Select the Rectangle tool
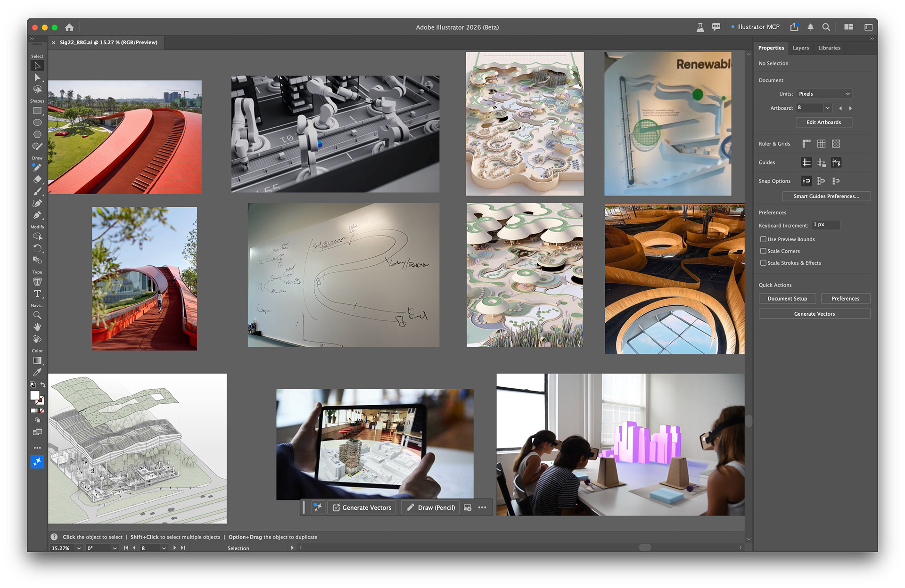Image resolution: width=905 pixels, height=588 pixels. [x=37, y=110]
